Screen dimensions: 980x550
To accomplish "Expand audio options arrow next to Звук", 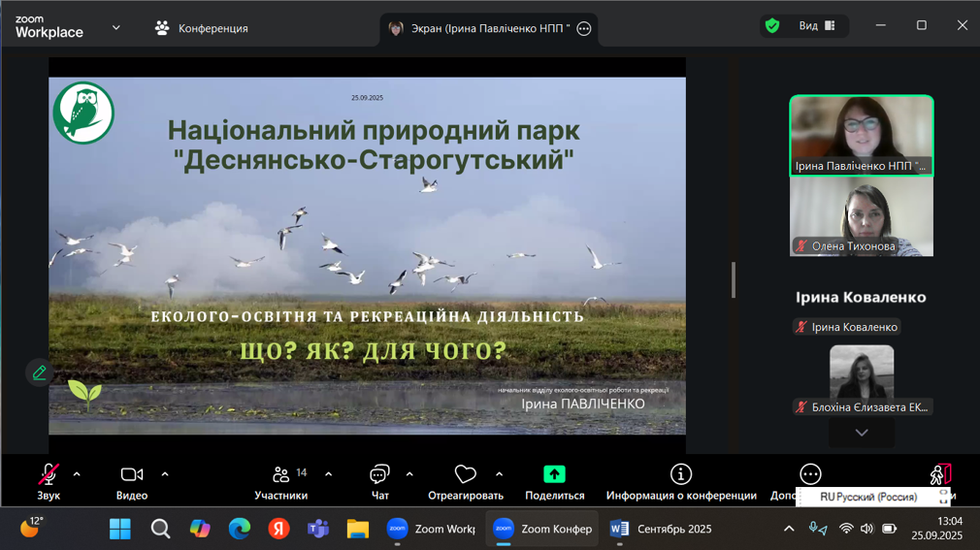I will click(77, 474).
